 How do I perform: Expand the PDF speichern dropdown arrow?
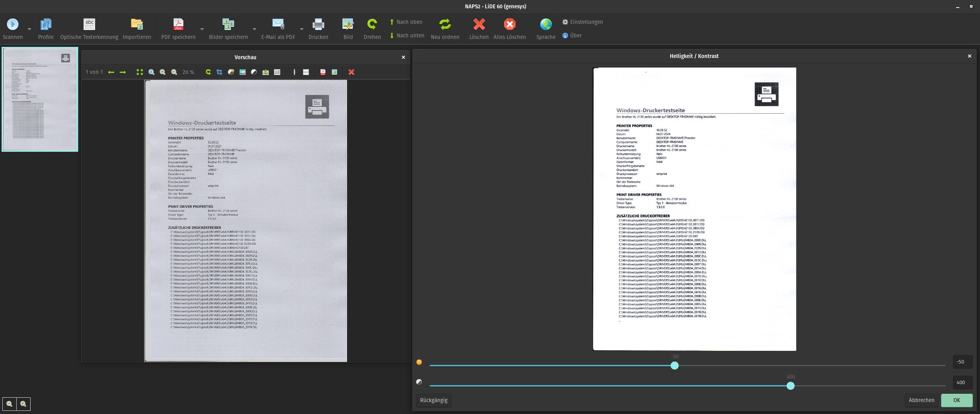[202, 29]
